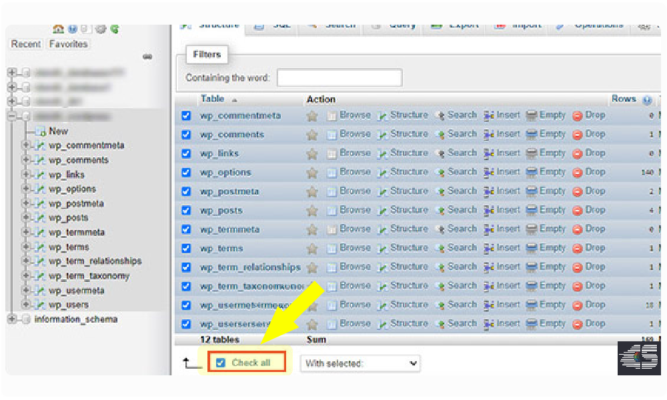This screenshot has width=667, height=400.
Task: Expand the information_schema database node
Action: click(12, 320)
